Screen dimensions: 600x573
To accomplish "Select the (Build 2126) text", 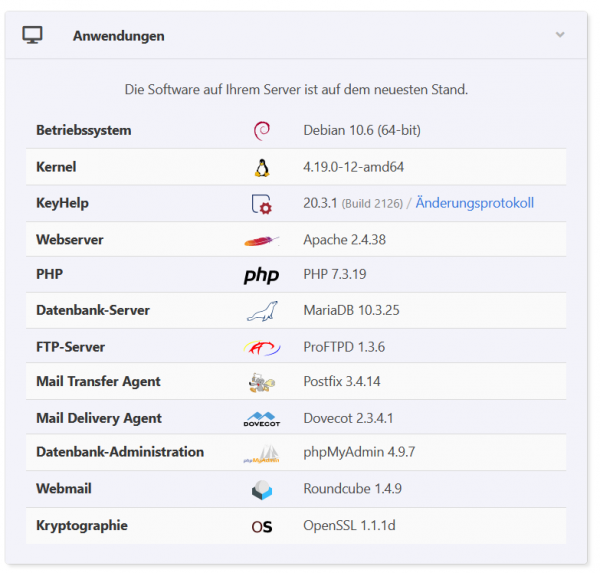I will [x=372, y=204].
